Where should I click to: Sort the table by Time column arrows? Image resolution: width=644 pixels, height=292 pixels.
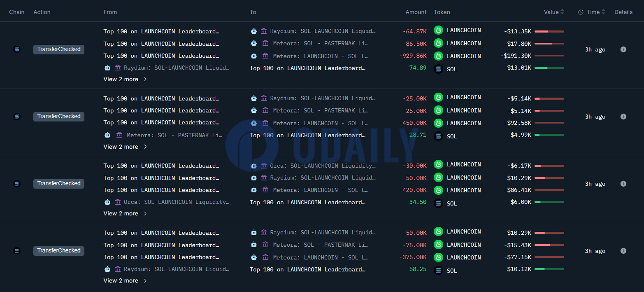tap(603, 12)
